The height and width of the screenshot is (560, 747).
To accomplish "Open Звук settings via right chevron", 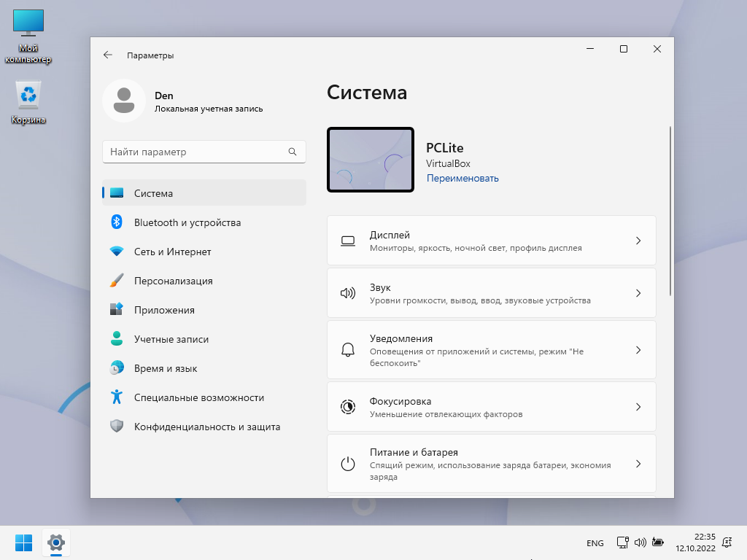I will tap(638, 293).
